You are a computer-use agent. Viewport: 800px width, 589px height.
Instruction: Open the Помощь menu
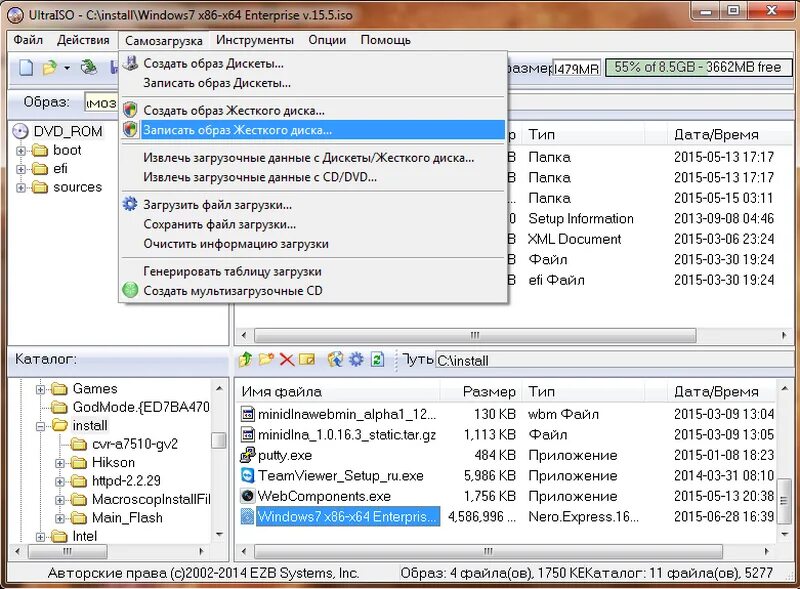[386, 40]
